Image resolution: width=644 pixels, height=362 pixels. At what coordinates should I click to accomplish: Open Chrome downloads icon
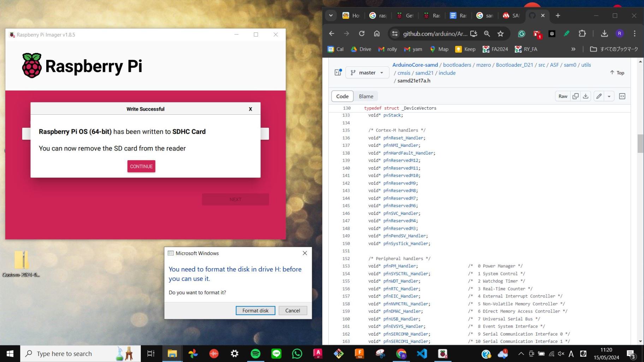[604, 34]
